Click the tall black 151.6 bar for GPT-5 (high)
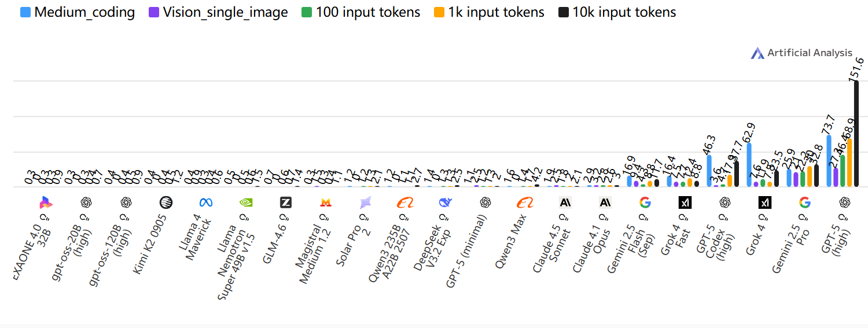 pos(856,134)
